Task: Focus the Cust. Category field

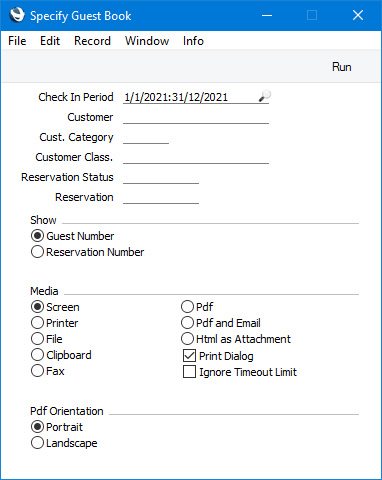Action: [x=146, y=137]
